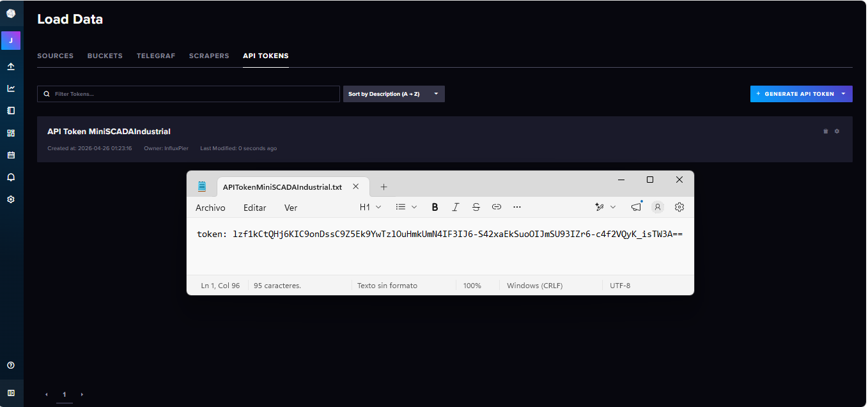Open Sort by Description dropdown
The width and height of the screenshot is (868, 407).
[394, 94]
